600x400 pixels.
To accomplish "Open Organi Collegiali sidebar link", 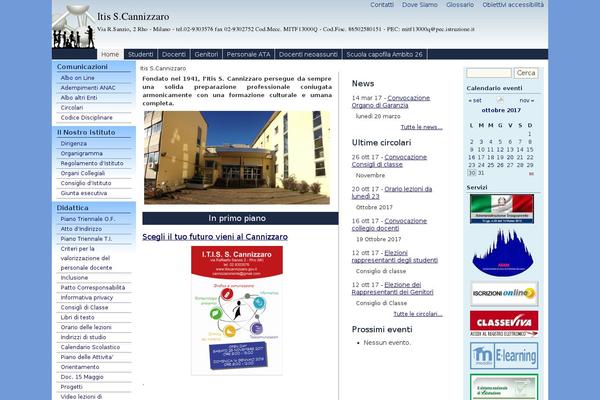I will 83,173.
